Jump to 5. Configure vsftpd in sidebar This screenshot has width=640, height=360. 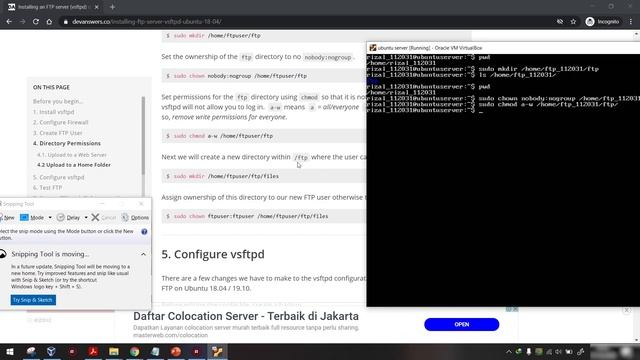(x=58, y=177)
